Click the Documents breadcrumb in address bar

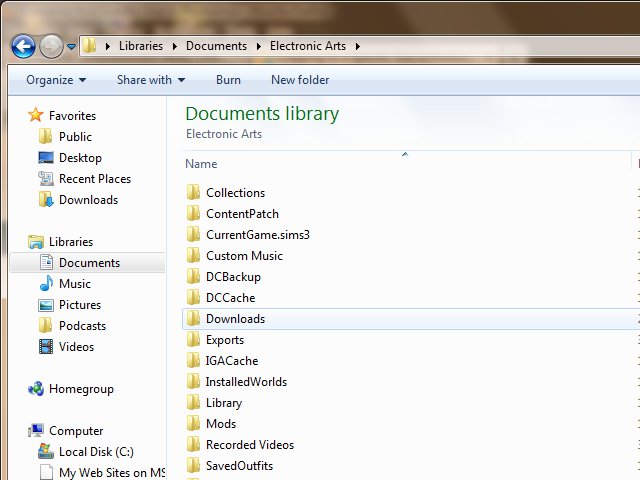pyautogui.click(x=216, y=46)
